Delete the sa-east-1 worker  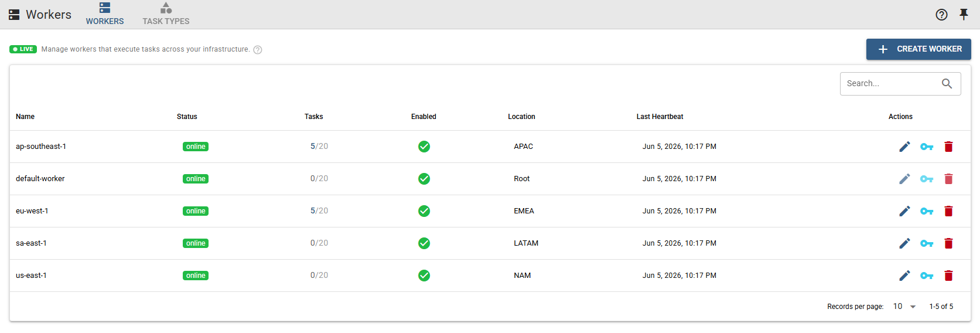948,243
